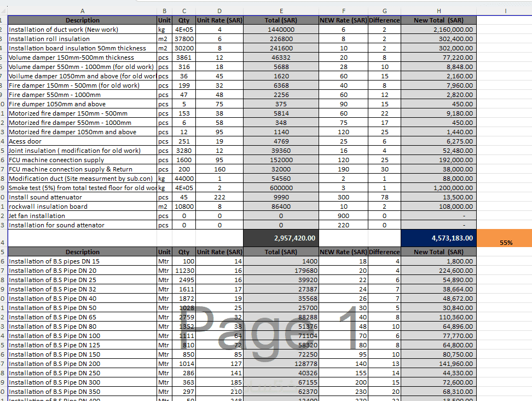Select new total '224,600.00'

point(439,271)
